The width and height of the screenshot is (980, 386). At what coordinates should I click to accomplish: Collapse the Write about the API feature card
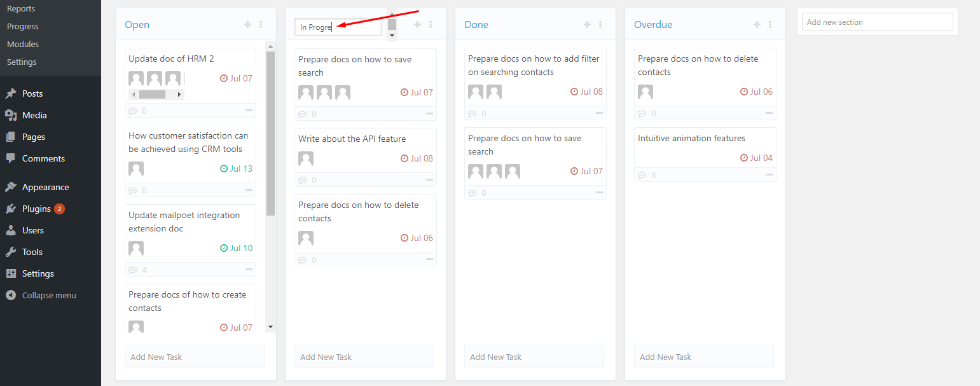(x=429, y=180)
